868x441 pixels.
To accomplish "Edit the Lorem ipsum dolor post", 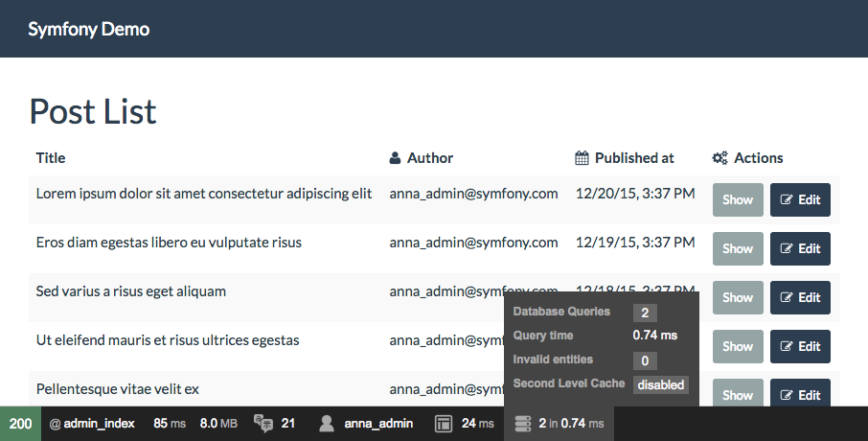I will (800, 199).
